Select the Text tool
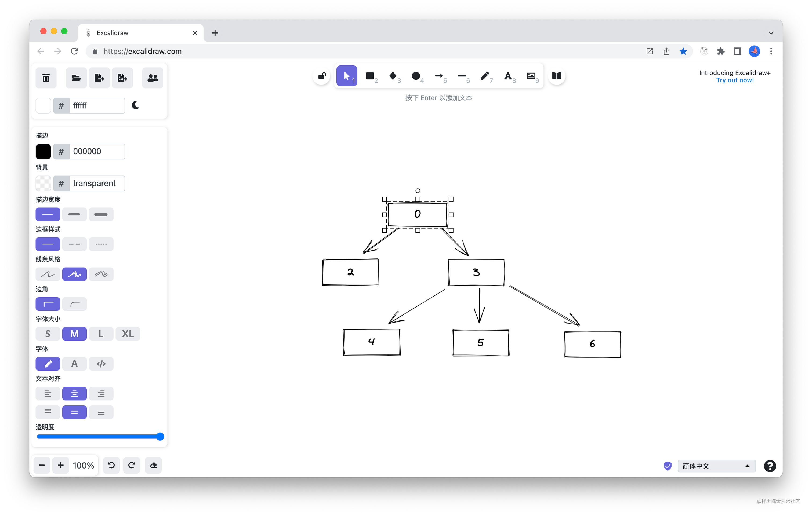The width and height of the screenshot is (812, 516). pyautogui.click(x=508, y=76)
